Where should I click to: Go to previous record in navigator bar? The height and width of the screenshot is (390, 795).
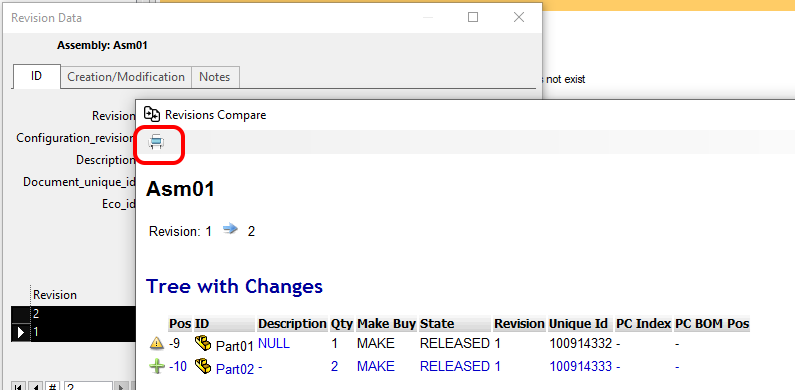coord(35,387)
